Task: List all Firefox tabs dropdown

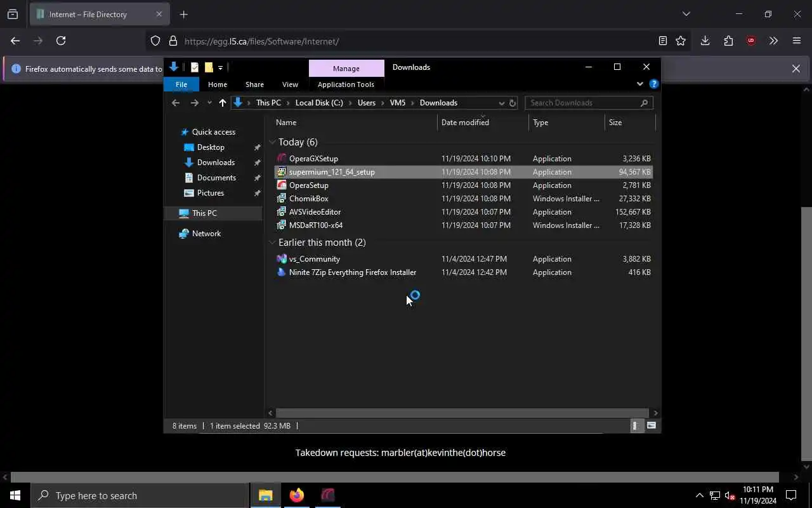Action: pos(686,14)
